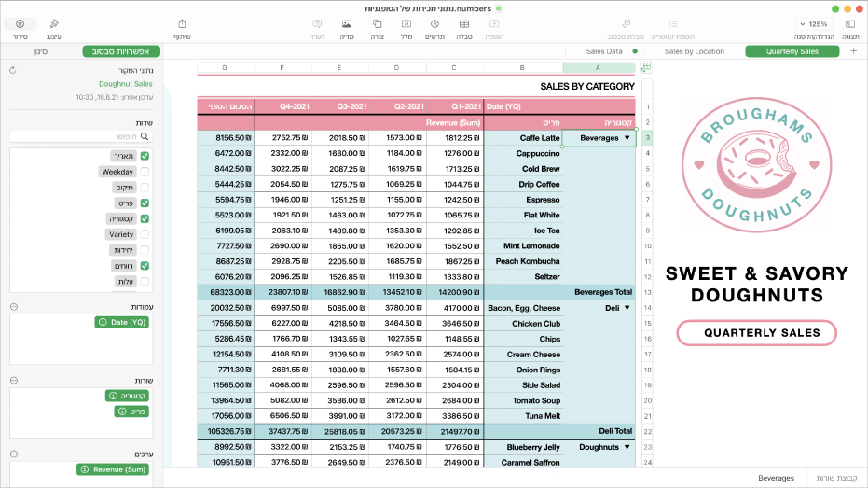Screen dimensions: 868x489
Task: Refresh the pivot source data icon
Action: 13,70
